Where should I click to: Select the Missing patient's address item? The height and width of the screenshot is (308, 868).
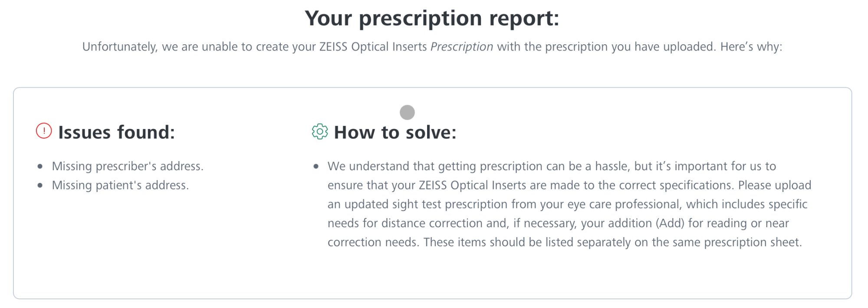coord(120,185)
